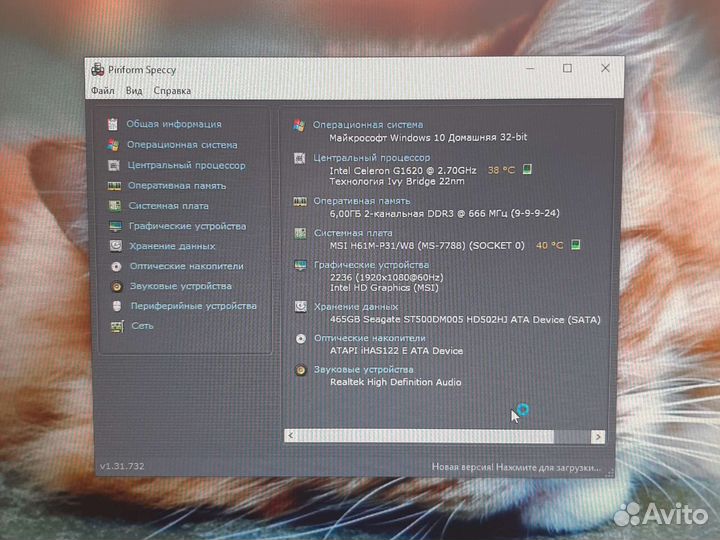Click the Оперативная память sidebar icon
This screenshot has width=720, height=540.
(114, 186)
